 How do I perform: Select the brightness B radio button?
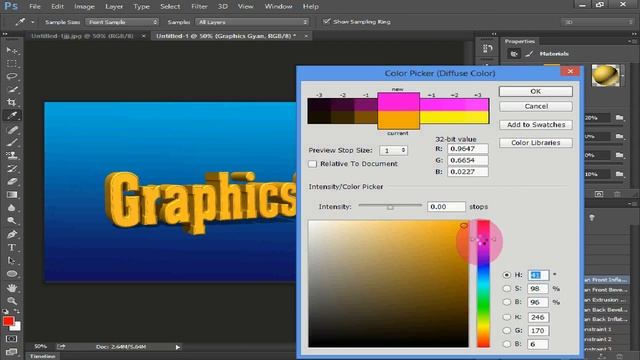[x=507, y=302]
